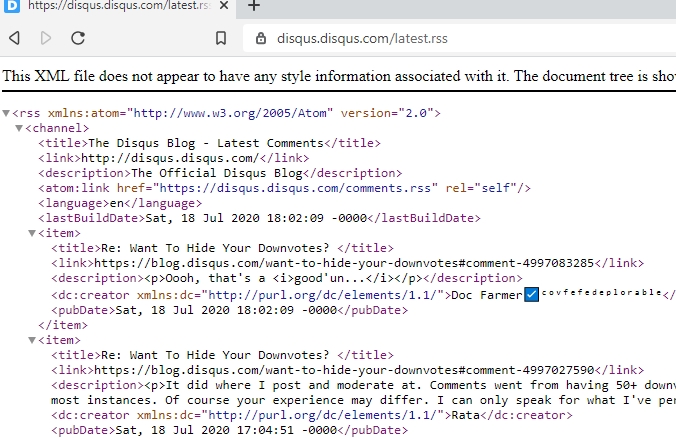Click the link ending comment-4997083285
The width and height of the screenshot is (676, 439).
coord(344,263)
